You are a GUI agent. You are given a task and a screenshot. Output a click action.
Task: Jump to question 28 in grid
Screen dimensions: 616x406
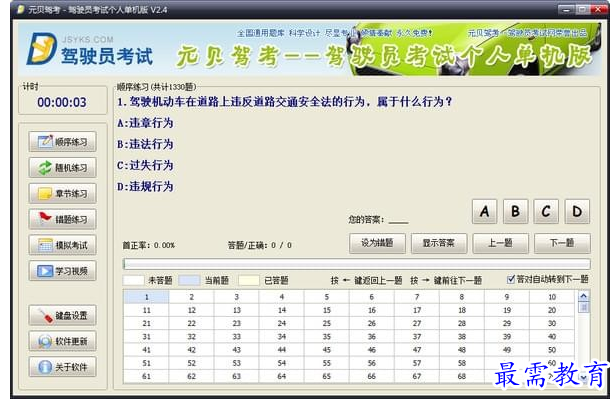coord(462,323)
